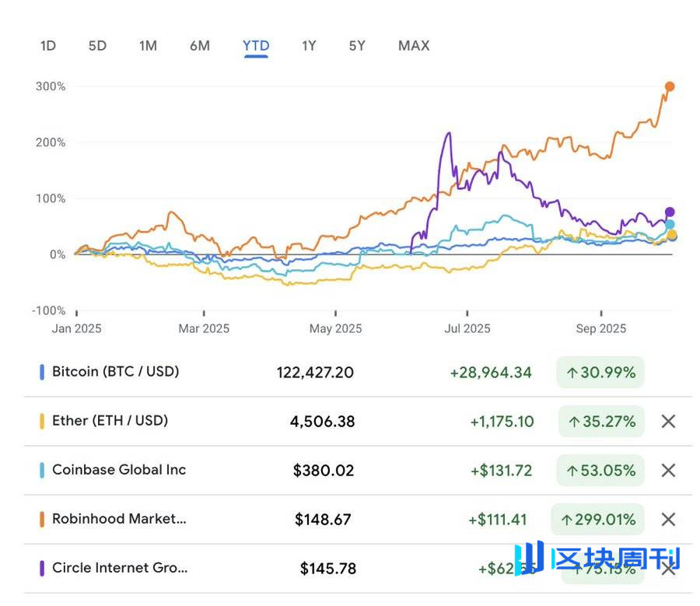Click the orange endpoint dot on chart
The width and height of the screenshot is (700, 606).
tap(670, 86)
